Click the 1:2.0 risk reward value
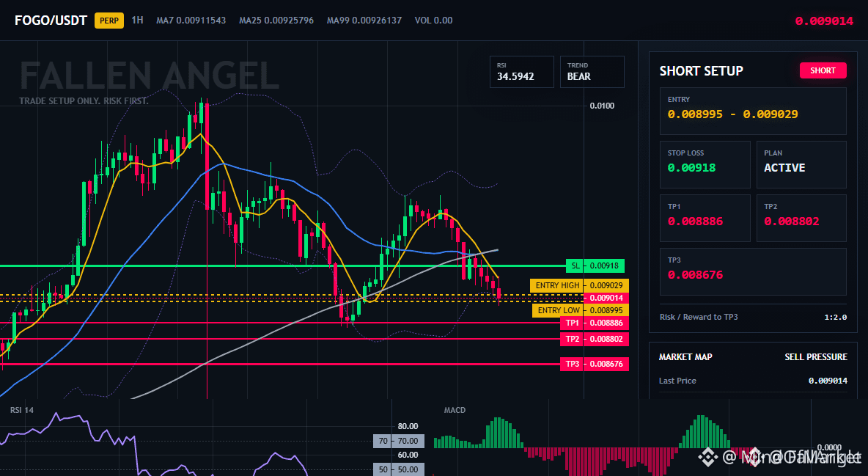Screen dimensions: 868x476 coord(835,317)
